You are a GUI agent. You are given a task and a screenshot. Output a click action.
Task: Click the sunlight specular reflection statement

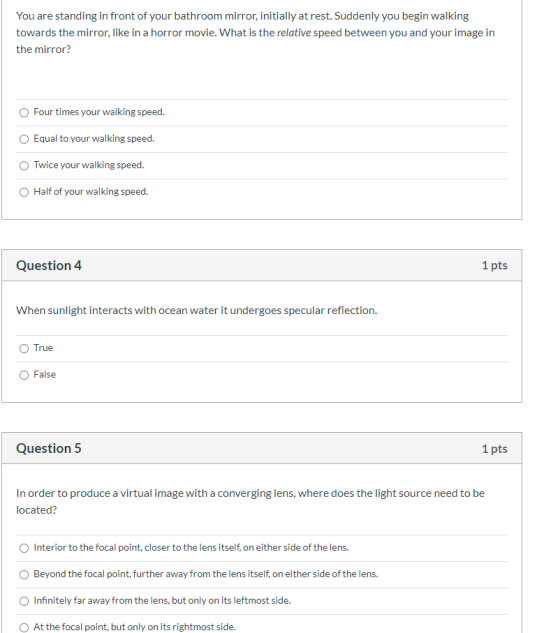click(x=197, y=310)
